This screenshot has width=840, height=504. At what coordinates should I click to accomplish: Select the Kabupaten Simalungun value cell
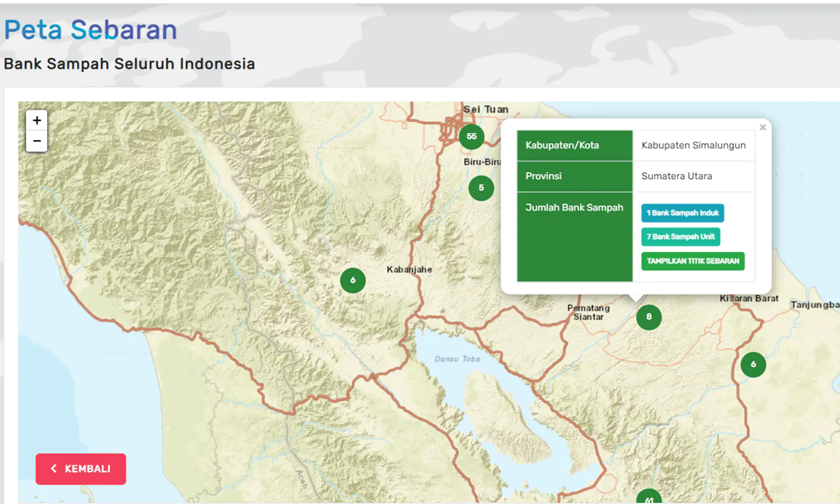coord(693,146)
